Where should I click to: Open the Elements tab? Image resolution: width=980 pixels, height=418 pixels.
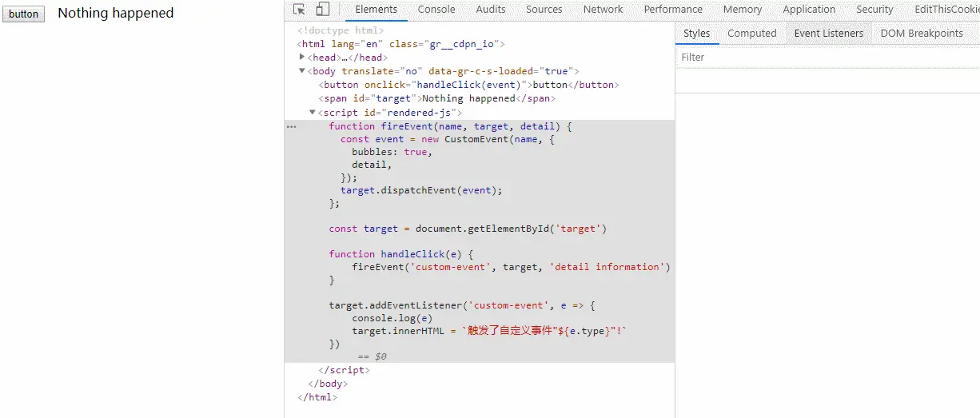tap(376, 10)
